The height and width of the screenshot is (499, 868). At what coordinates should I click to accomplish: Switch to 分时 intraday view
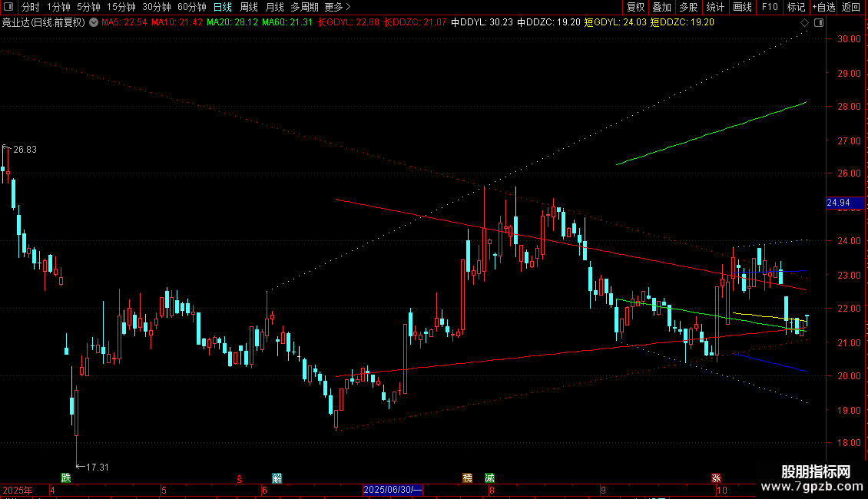[x=31, y=7]
